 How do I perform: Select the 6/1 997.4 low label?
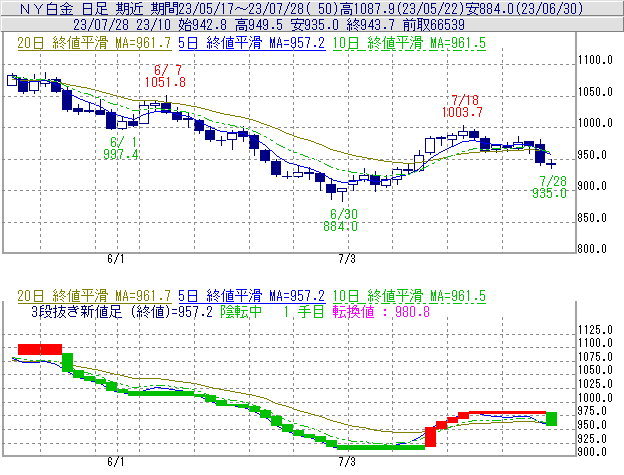tap(121, 148)
